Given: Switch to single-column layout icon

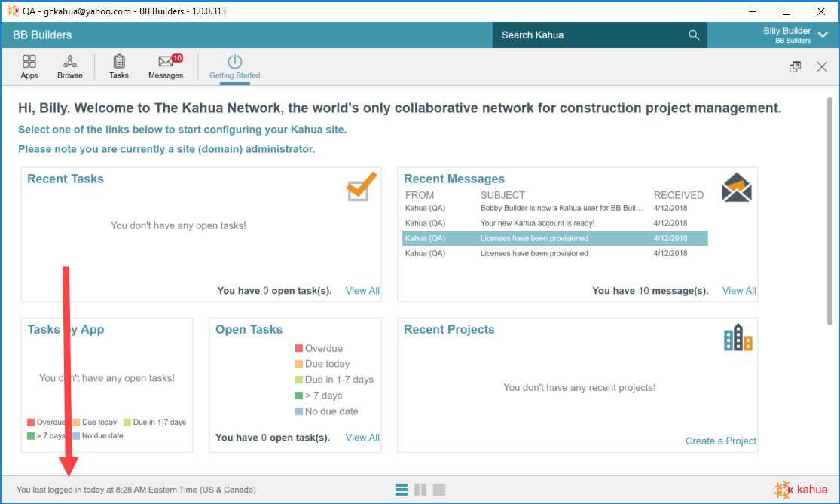Looking at the screenshot, I should coord(402,490).
